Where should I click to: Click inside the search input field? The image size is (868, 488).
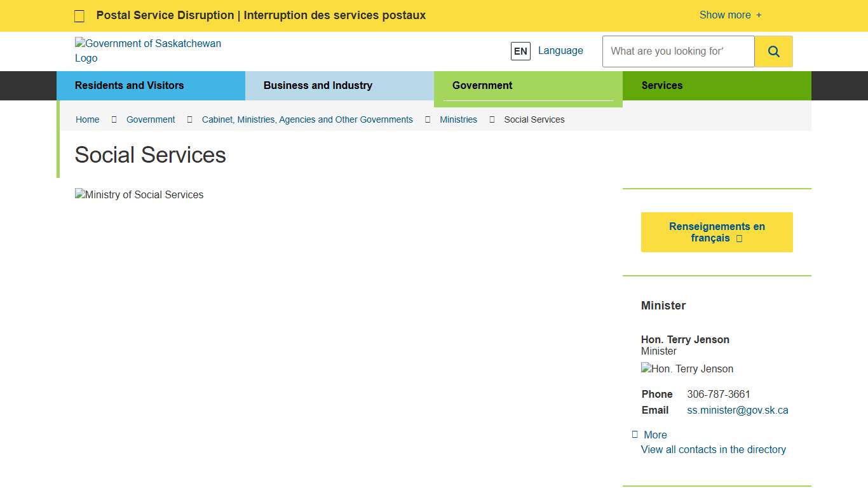click(677, 51)
